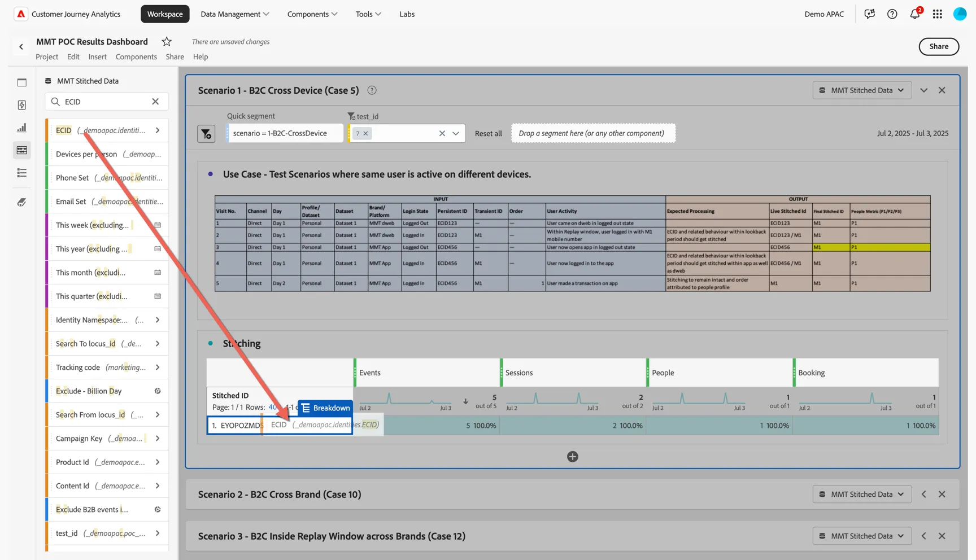
Task: Open the Edit menu
Action: point(73,57)
